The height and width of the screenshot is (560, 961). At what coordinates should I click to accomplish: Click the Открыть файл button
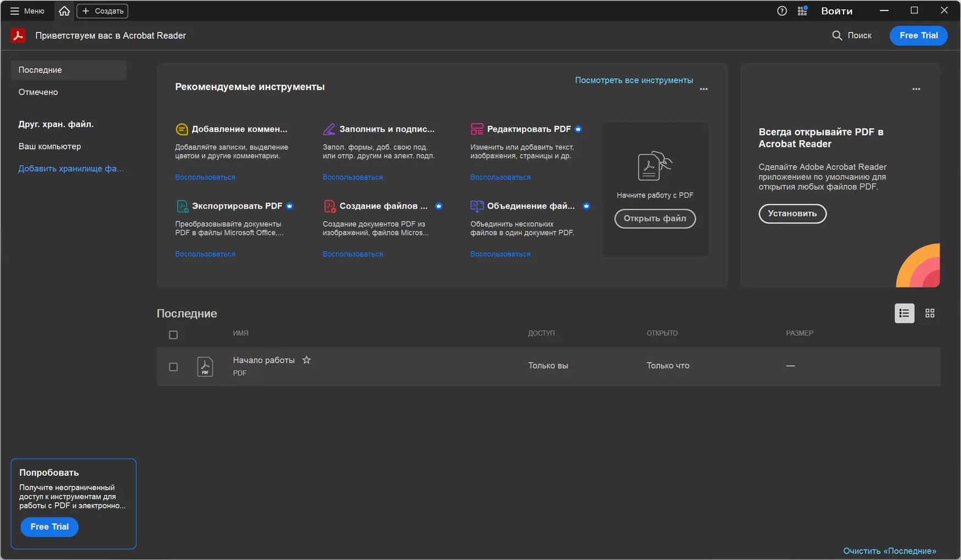tap(655, 219)
